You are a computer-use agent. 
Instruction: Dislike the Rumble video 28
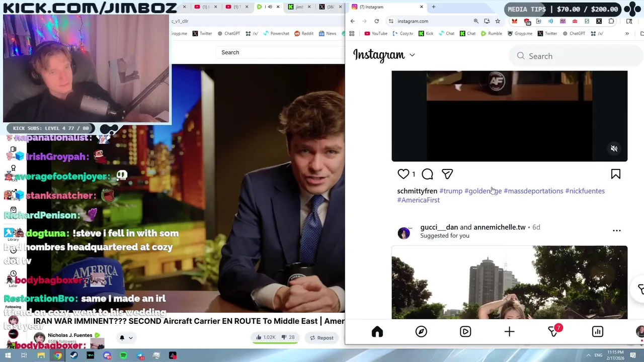[289, 337]
